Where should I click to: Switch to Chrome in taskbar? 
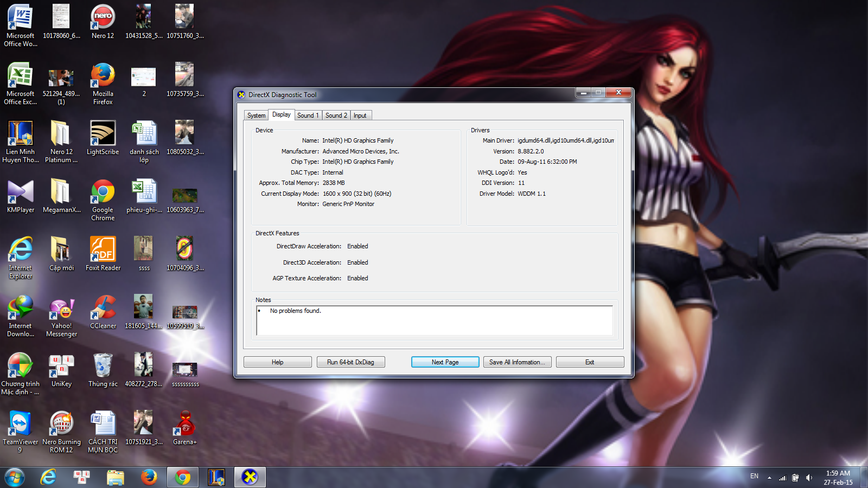pos(183,477)
